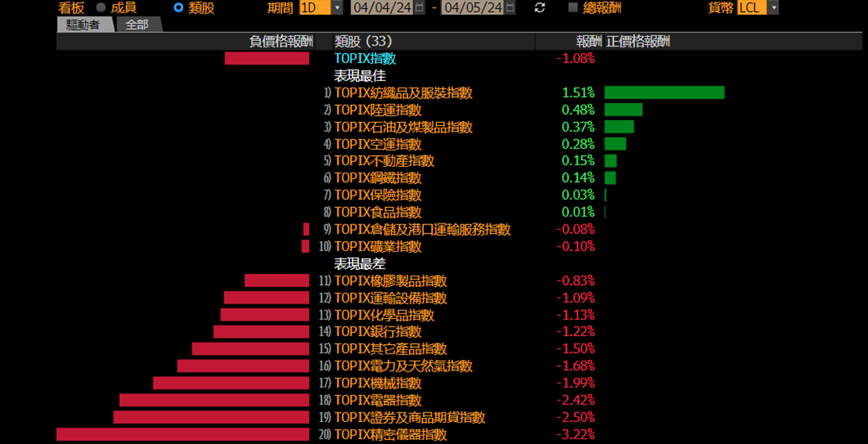Select TOPIX精密儀器指數 row

[391, 435]
